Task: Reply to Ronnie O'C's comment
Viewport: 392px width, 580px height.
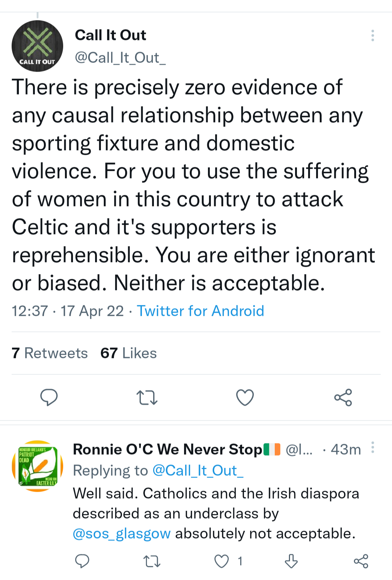Action: click(82, 561)
